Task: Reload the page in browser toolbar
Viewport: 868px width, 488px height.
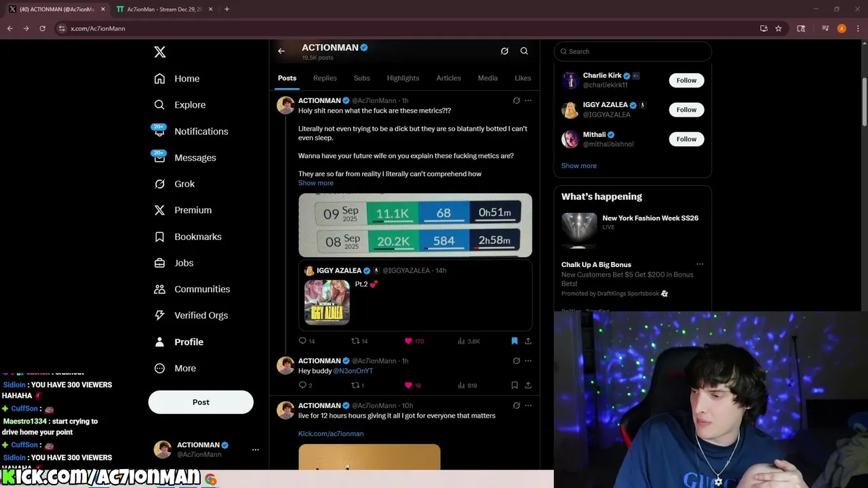Action: 42,28
